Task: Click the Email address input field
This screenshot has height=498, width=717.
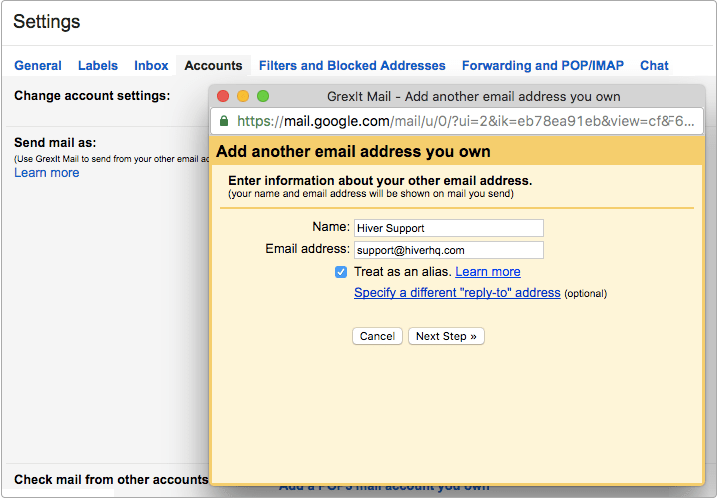Action: [449, 250]
